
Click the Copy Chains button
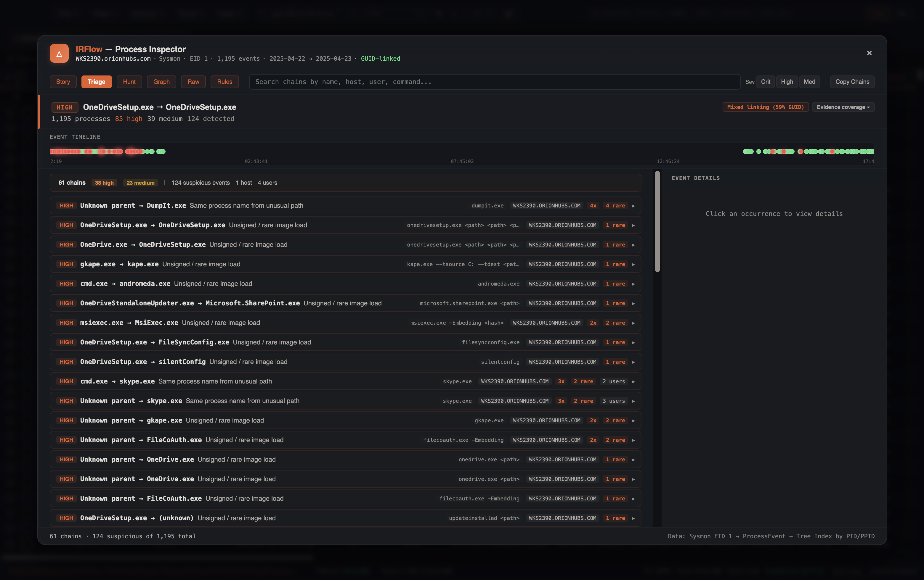click(x=852, y=82)
